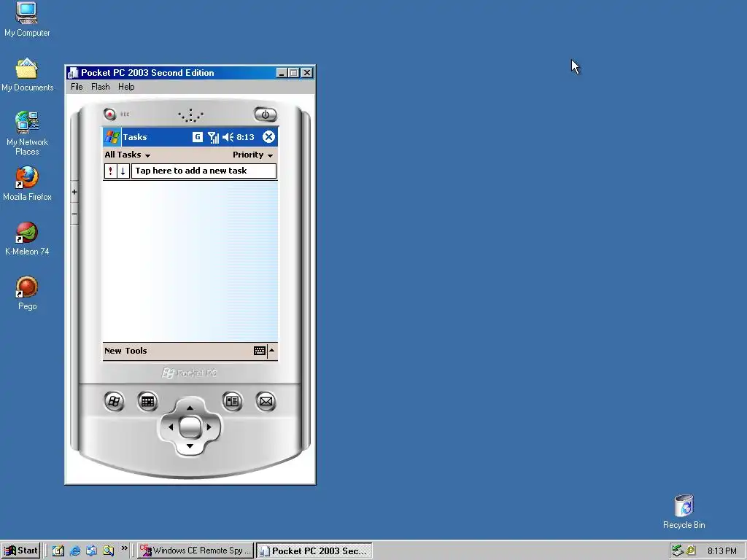The image size is (747, 560).
Task: Launch Internet Explorer from quick launch
Action: tap(75, 551)
